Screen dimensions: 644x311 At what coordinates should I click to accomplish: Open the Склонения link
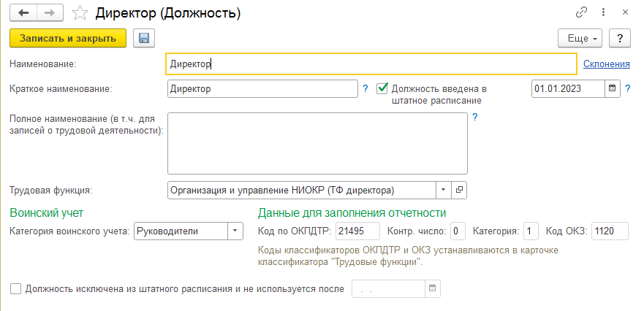point(607,64)
